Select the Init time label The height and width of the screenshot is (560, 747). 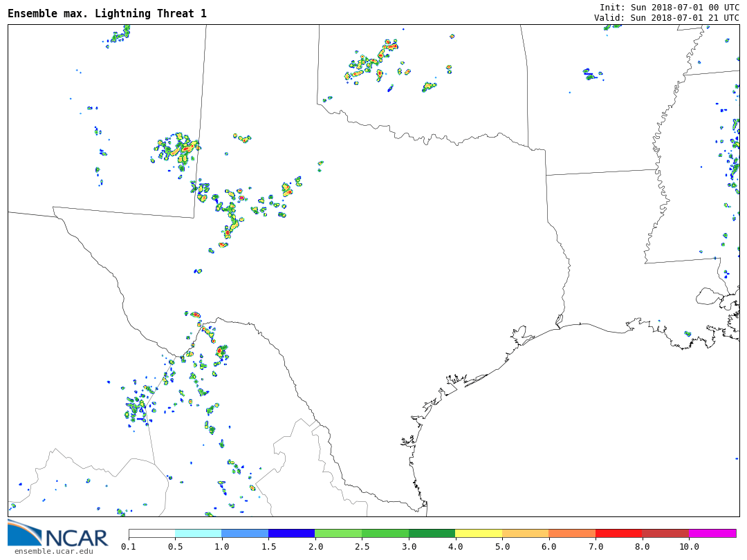click(669, 7)
